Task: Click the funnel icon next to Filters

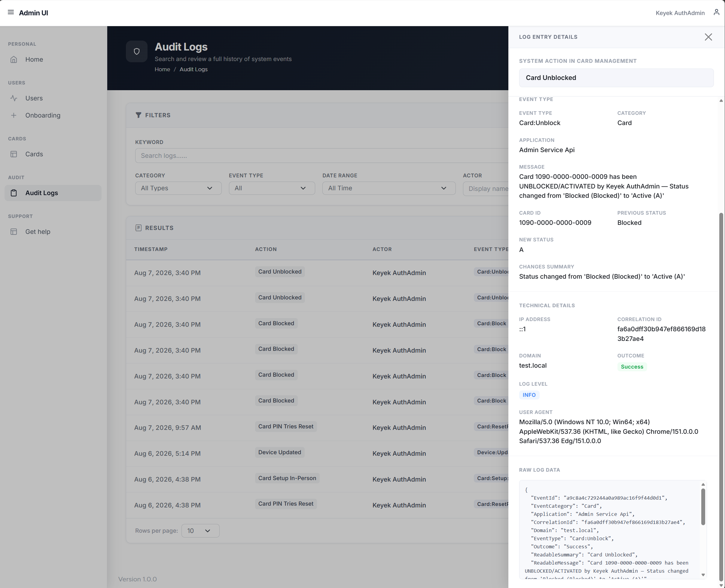Action: (x=139, y=115)
